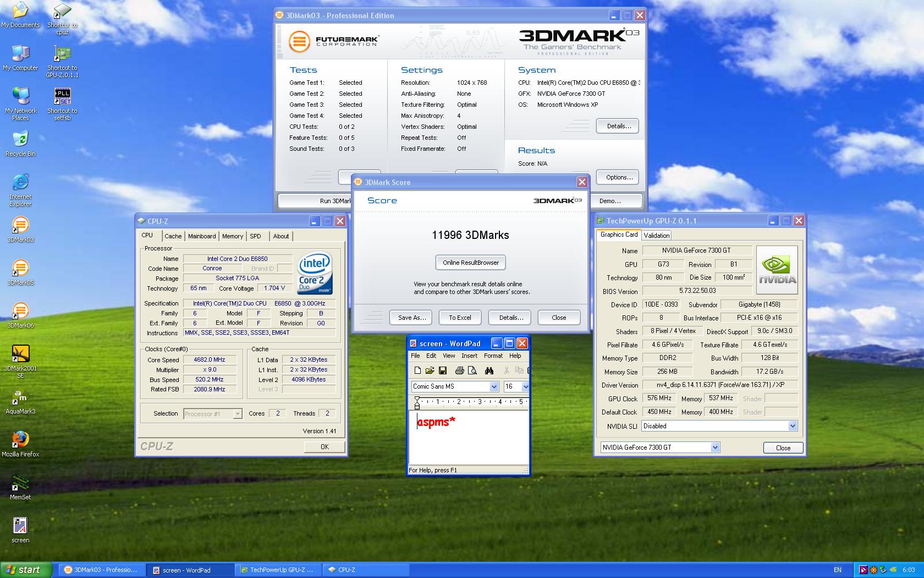This screenshot has height=578, width=924.
Task: Open the View menu in WordPad
Action: pos(449,356)
